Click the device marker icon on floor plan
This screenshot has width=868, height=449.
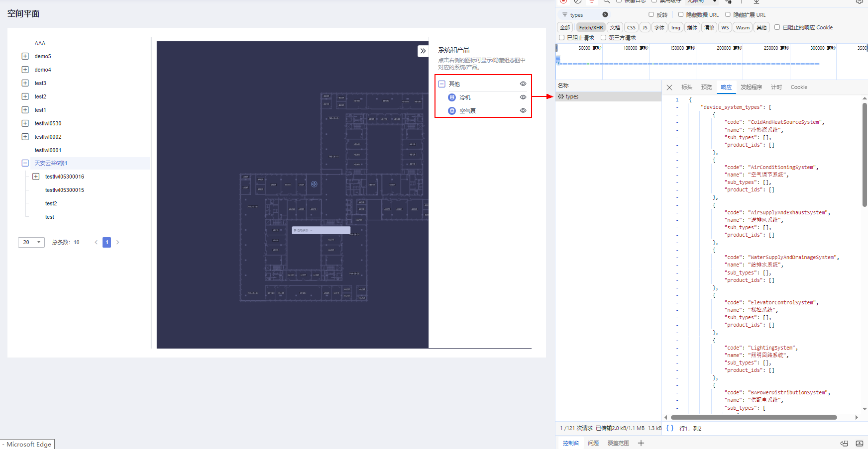314,184
